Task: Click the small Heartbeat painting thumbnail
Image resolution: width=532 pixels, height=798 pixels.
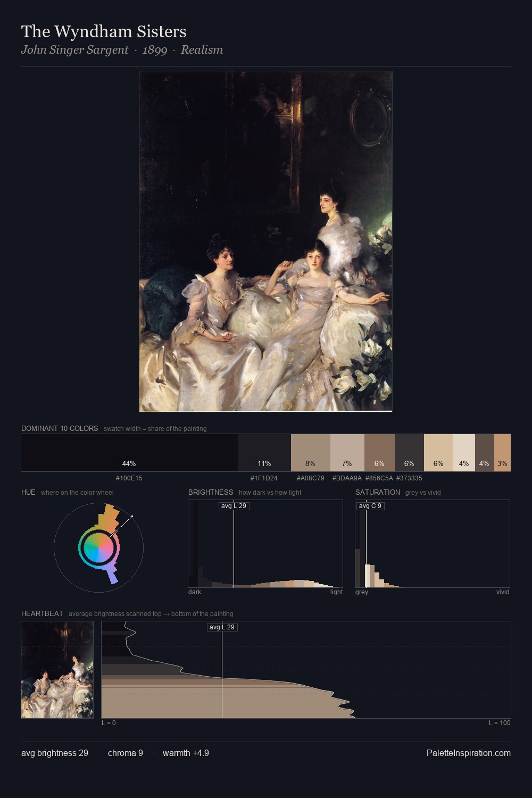Action: 57,670
